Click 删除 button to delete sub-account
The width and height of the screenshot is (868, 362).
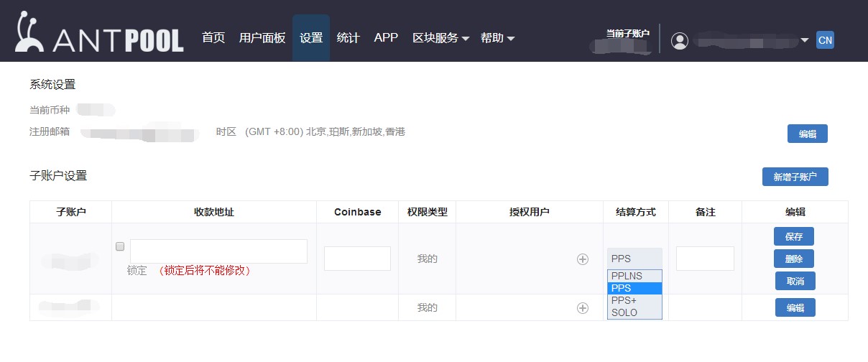(794, 259)
